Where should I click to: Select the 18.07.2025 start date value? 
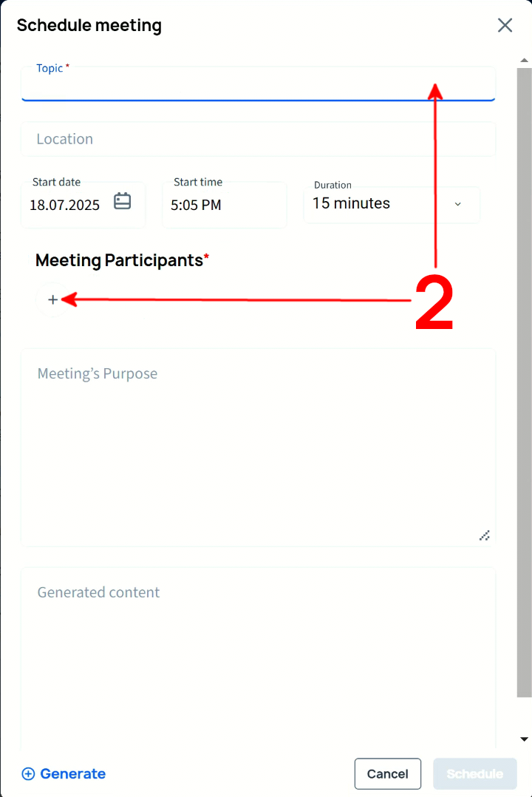tap(65, 206)
